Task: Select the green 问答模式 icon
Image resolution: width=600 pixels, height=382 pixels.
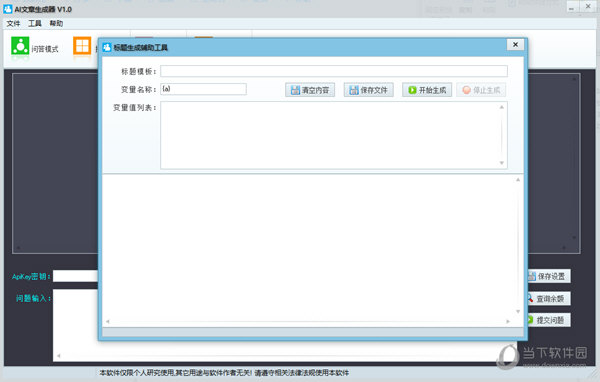Action: click(x=20, y=46)
